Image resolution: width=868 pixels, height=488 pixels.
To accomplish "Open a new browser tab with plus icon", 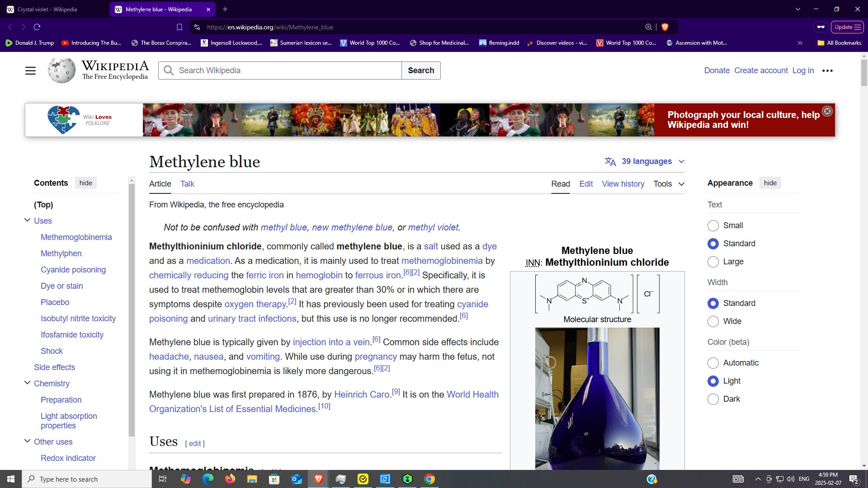I will tap(225, 9).
